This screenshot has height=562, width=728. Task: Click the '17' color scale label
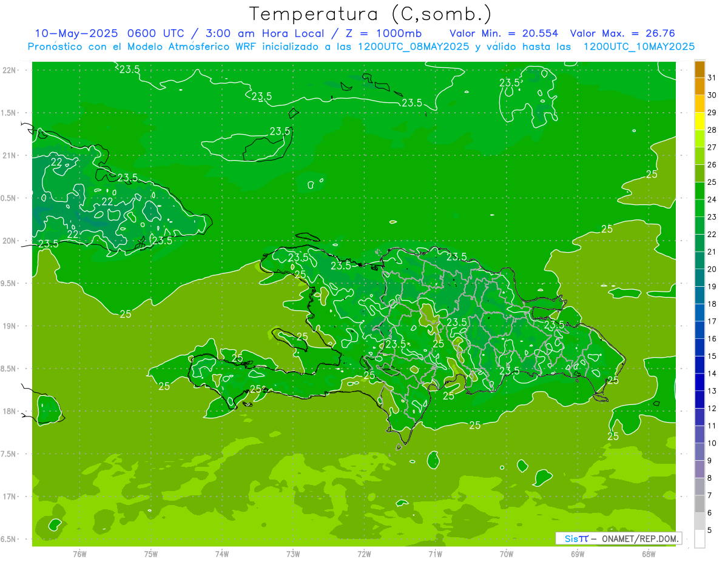tap(712, 321)
